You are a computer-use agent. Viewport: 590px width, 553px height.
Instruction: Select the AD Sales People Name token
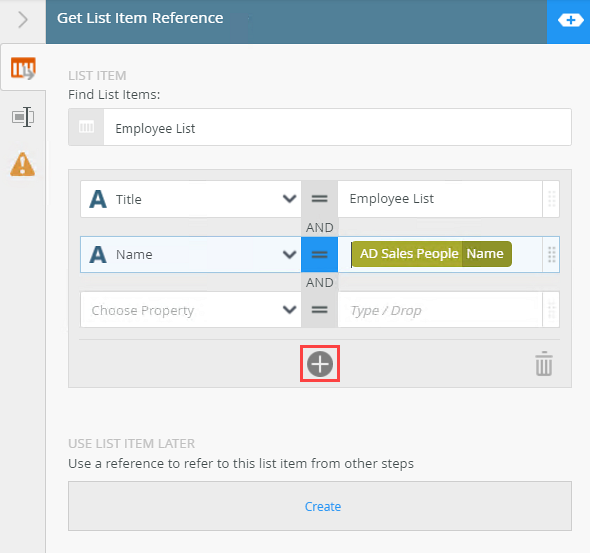coord(432,254)
